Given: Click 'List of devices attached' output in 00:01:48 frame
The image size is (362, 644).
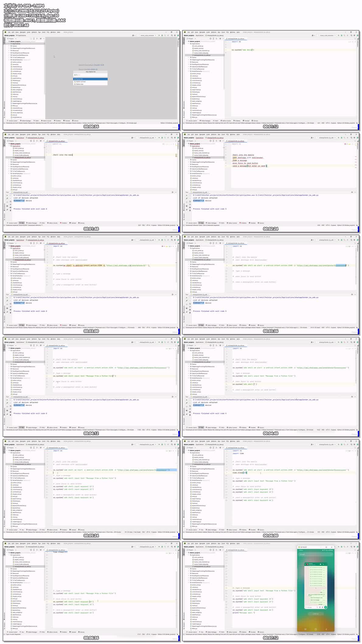Looking at the screenshot, I should pyautogui.click(x=26, y=198).
